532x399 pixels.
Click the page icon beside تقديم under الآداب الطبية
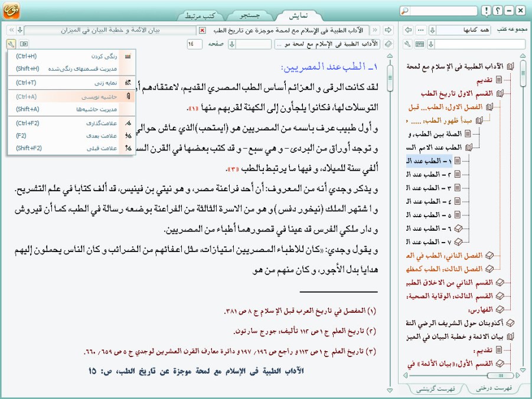coord(499,80)
